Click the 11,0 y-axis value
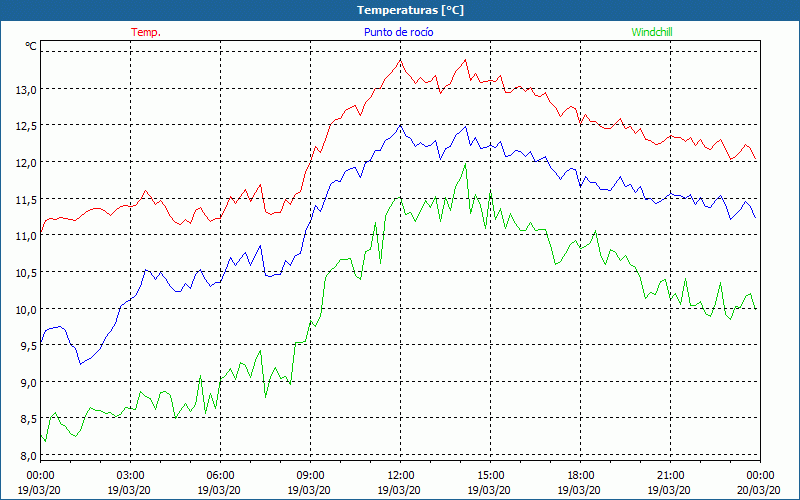Viewport: 800px width, 500px height. 26,236
